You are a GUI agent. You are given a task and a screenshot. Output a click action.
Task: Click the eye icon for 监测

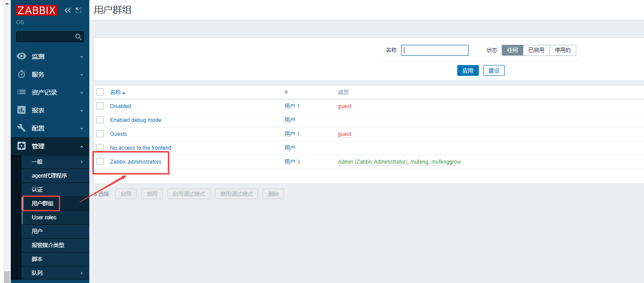click(x=22, y=57)
